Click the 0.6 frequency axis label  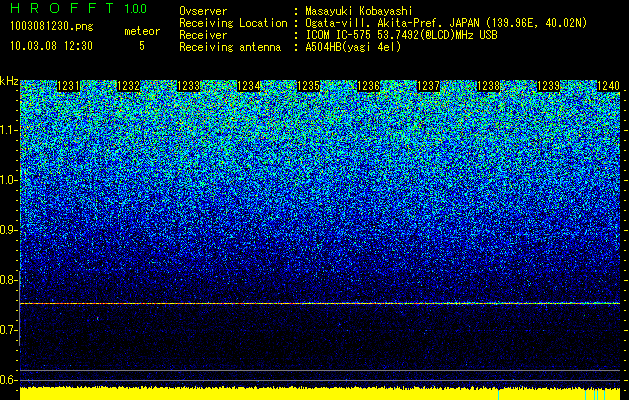pos(9,380)
